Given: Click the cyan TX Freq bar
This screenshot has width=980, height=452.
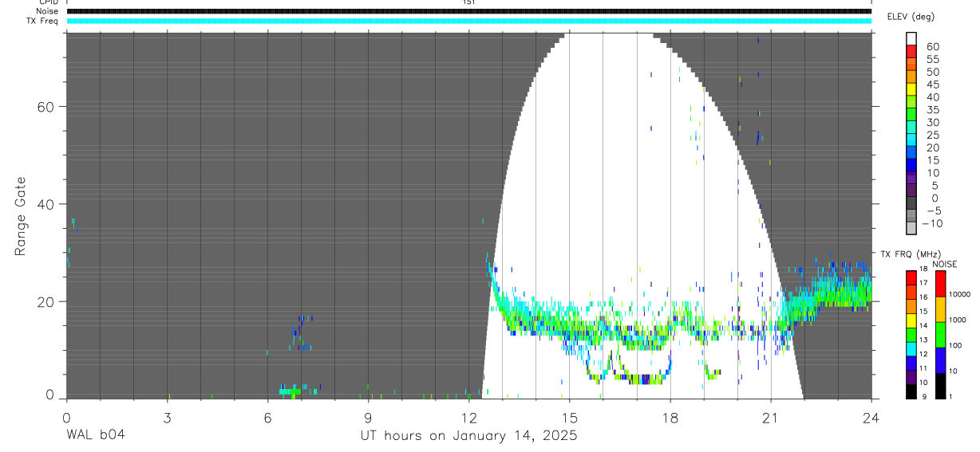Looking at the screenshot, I should click(469, 21).
